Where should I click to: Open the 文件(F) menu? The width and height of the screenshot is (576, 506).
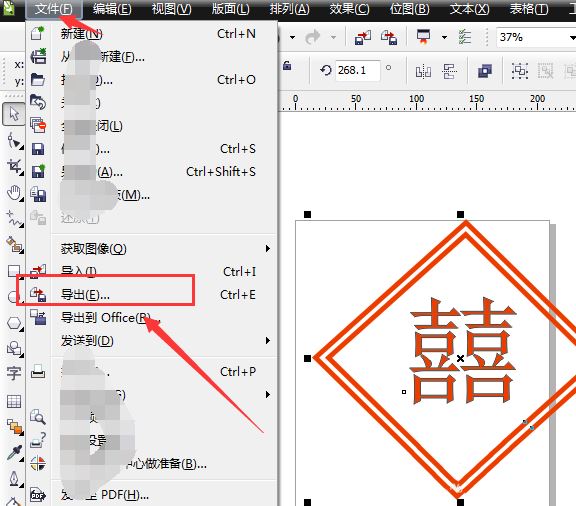(x=54, y=9)
